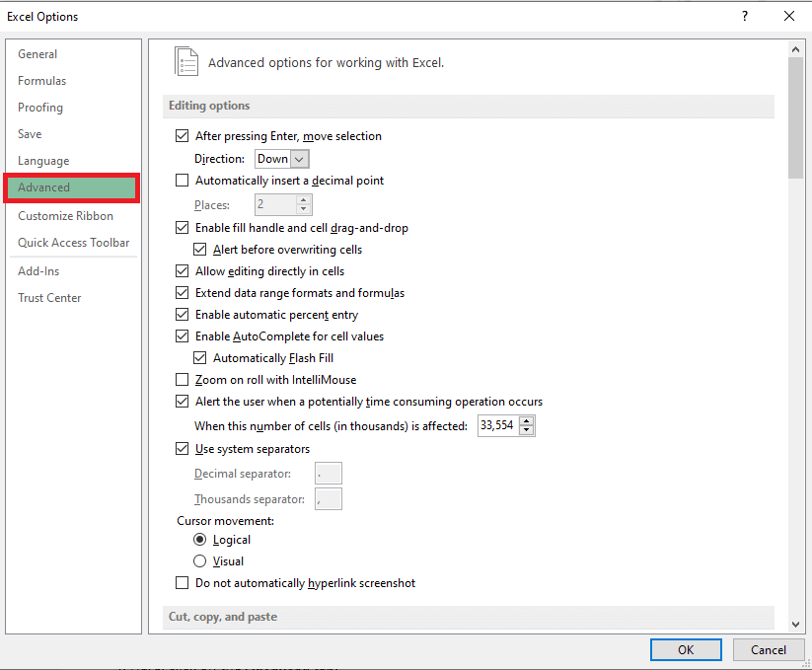
Task: Increase the number of cells threshold
Action: 527,420
